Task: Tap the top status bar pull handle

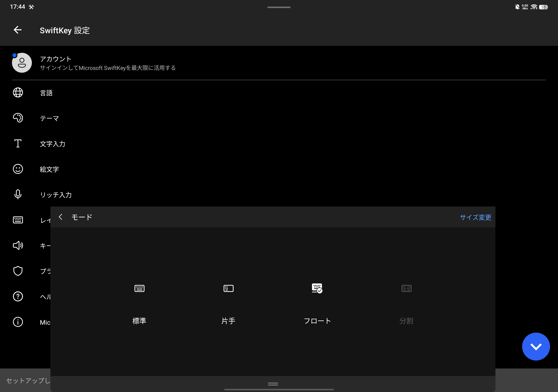Action: coord(279,7)
